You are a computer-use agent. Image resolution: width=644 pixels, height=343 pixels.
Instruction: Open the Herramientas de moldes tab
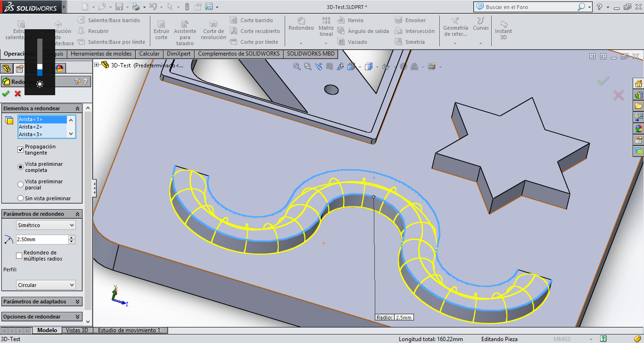(x=101, y=54)
